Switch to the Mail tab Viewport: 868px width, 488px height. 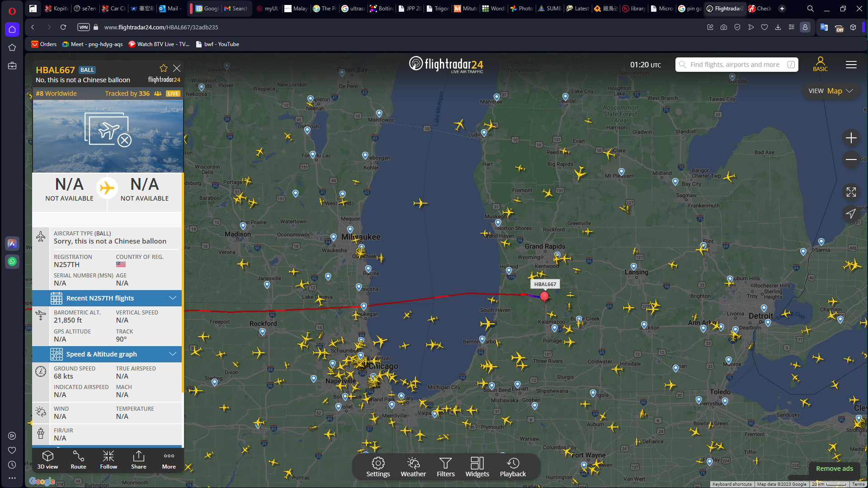(170, 9)
